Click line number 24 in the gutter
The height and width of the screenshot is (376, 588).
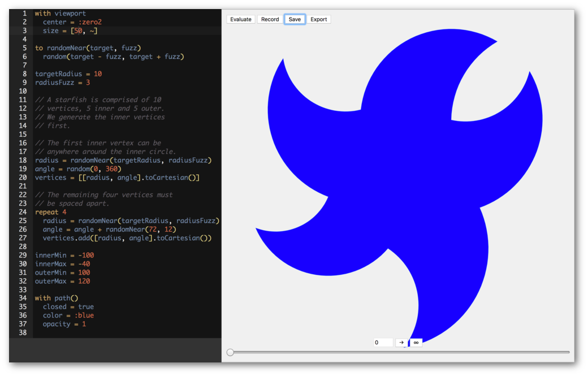(23, 212)
